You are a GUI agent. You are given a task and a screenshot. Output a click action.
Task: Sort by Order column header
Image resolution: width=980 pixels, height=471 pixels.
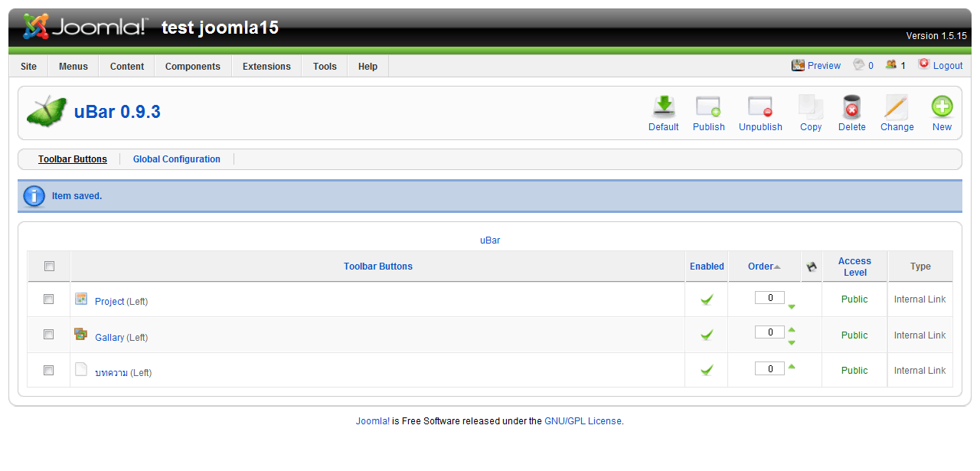(x=764, y=267)
